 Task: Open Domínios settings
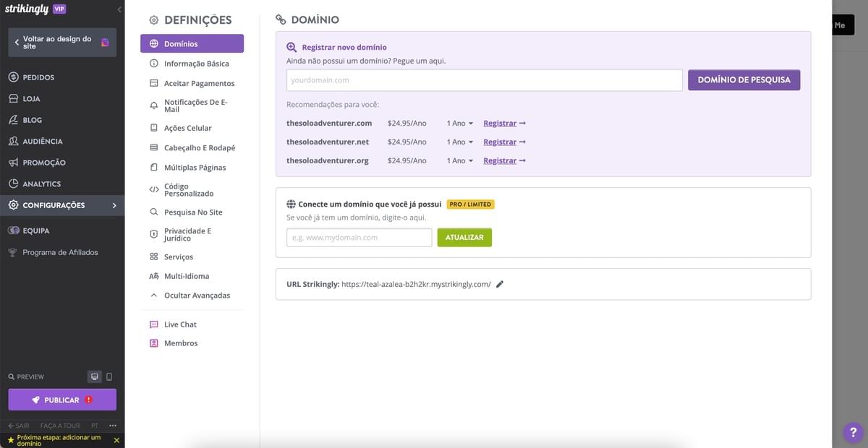pos(192,43)
